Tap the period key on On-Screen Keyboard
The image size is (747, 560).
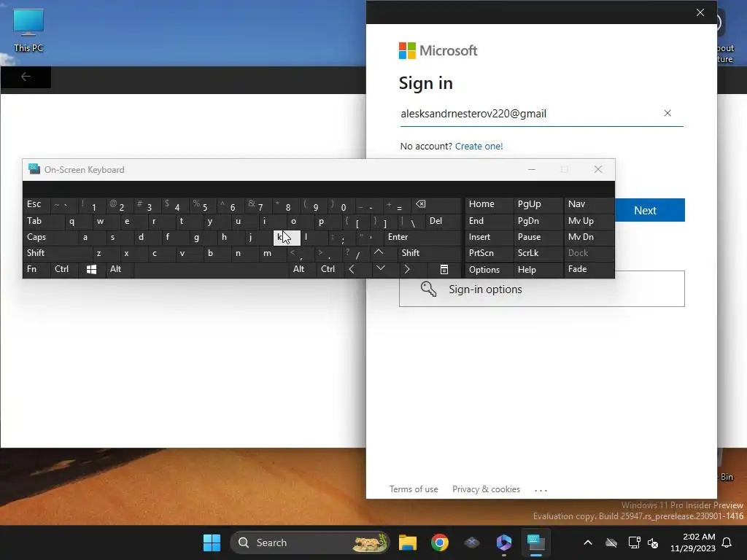point(329,253)
